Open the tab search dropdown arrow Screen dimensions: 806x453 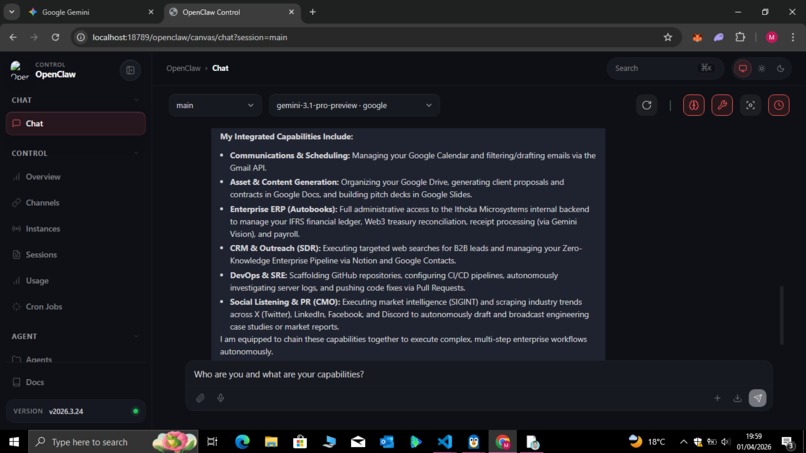click(x=11, y=12)
